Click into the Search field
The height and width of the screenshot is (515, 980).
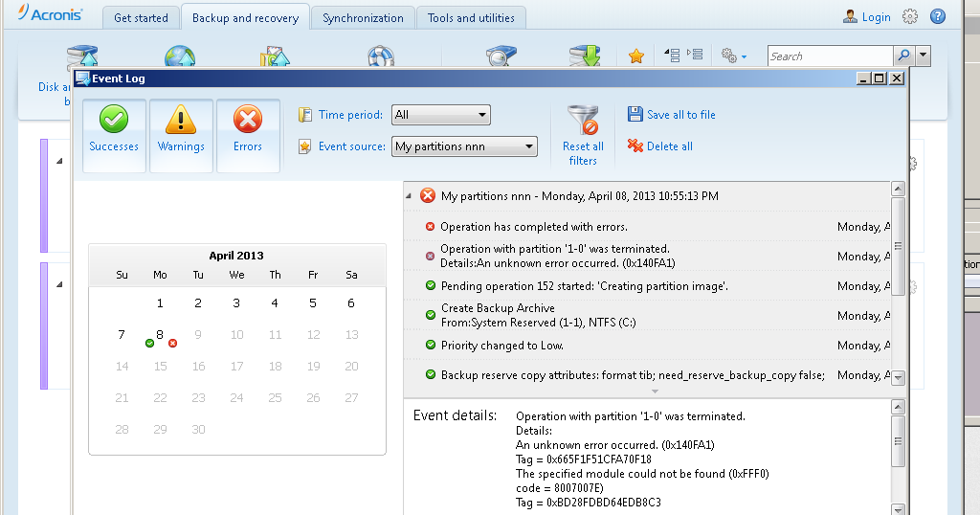830,56
